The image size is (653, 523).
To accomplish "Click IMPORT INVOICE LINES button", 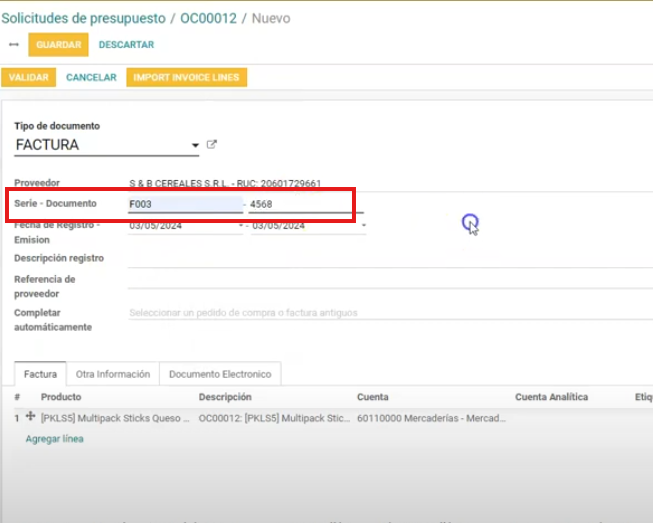I will 186,77.
